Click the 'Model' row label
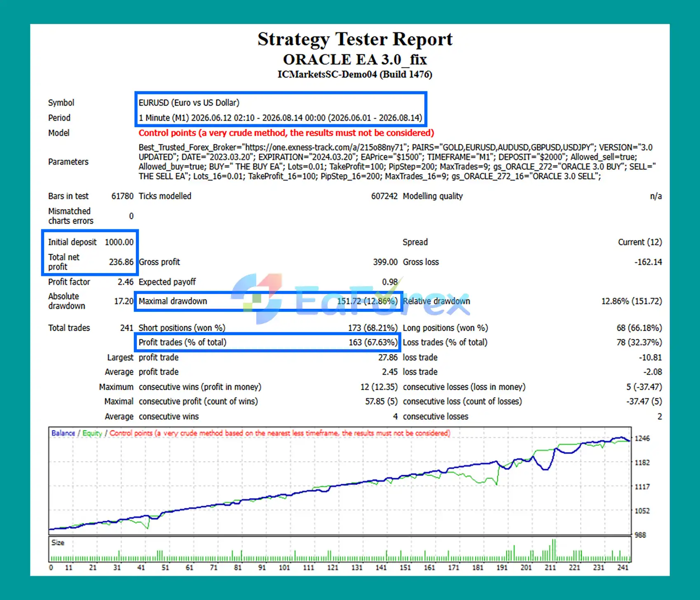This screenshot has width=700, height=600. 59,133
